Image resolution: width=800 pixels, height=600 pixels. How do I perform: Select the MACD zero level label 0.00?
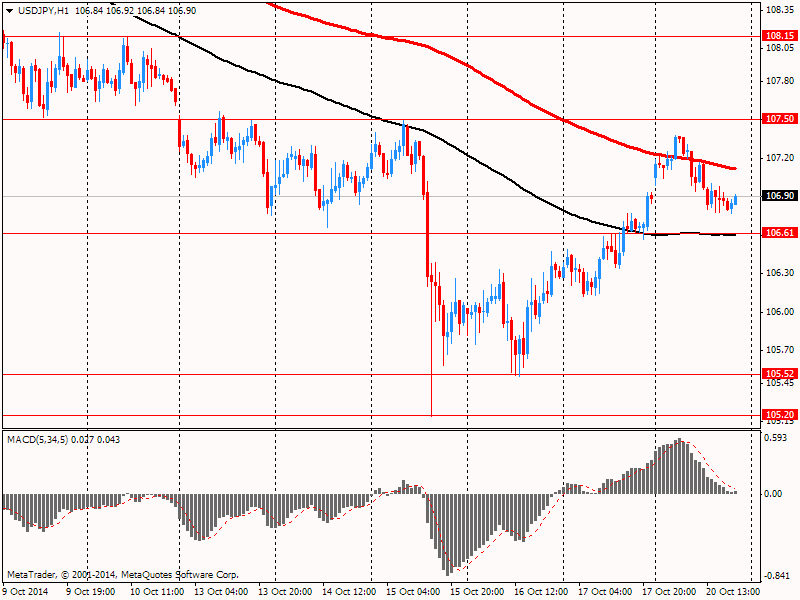pos(774,494)
